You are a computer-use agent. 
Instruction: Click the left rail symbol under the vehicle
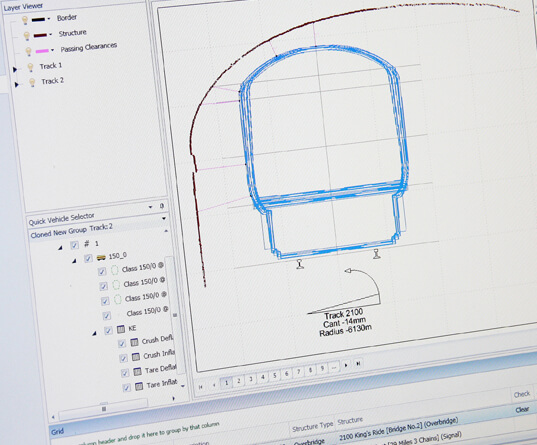pos(300,264)
